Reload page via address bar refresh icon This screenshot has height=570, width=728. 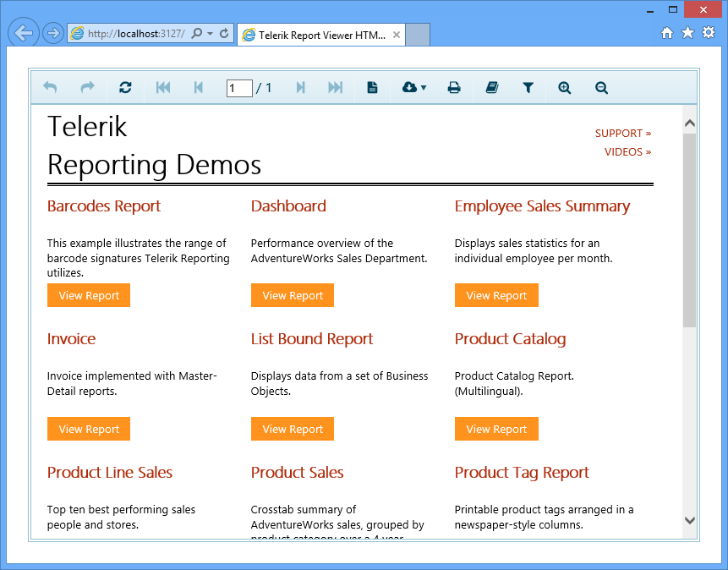224,34
